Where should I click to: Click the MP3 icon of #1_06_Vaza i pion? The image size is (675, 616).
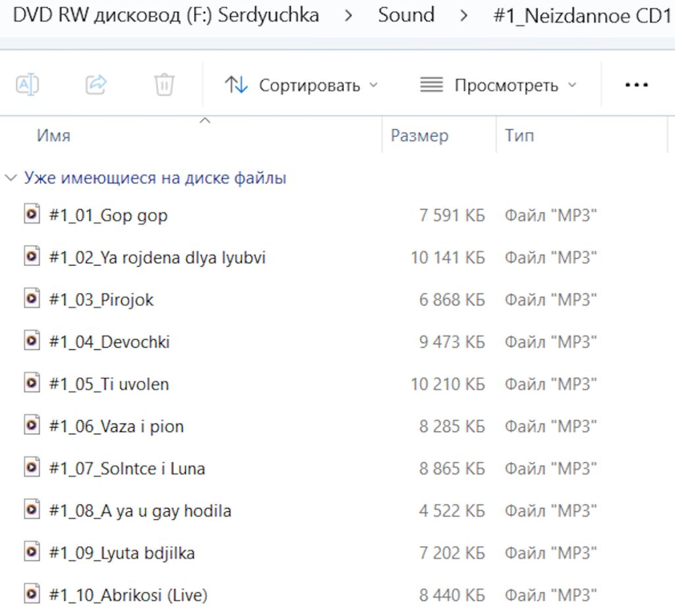coord(32,425)
